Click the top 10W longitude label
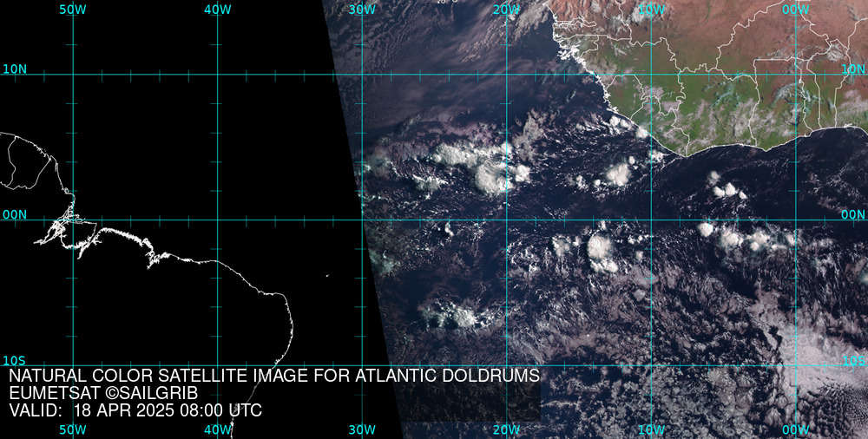Screen dimensions: 868x439 [x=651, y=10]
